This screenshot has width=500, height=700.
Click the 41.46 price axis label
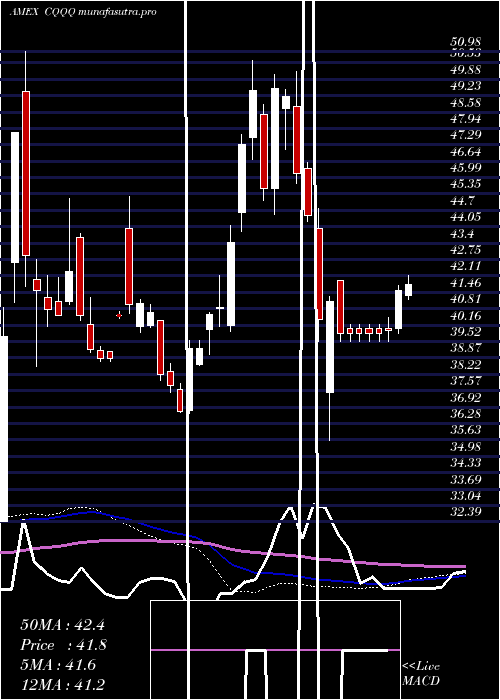(x=466, y=283)
